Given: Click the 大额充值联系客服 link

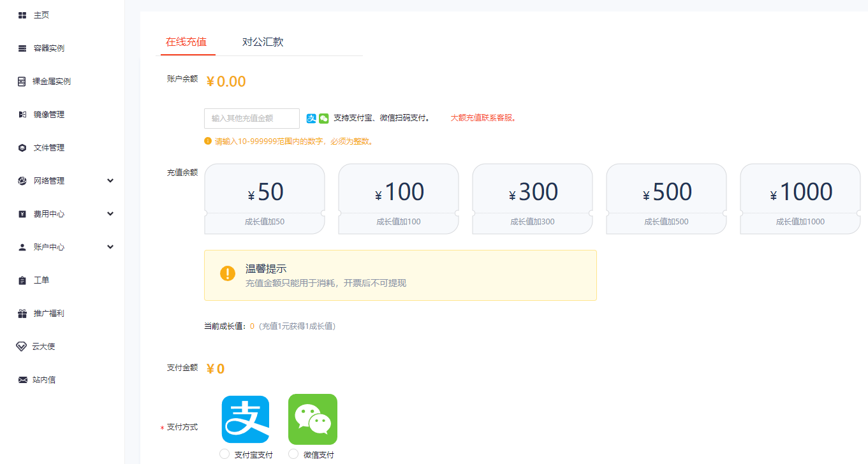Looking at the screenshot, I should 483,118.
